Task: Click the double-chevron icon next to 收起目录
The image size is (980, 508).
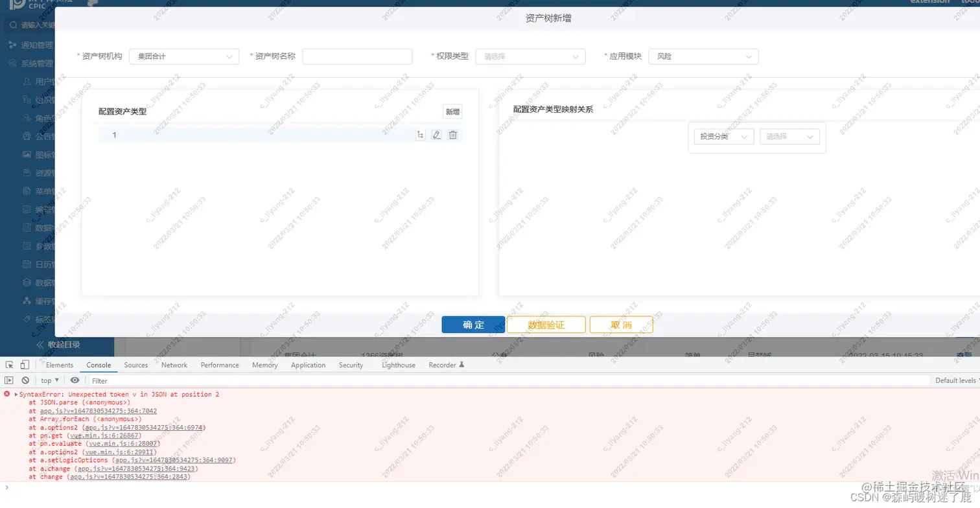Action: tap(40, 345)
